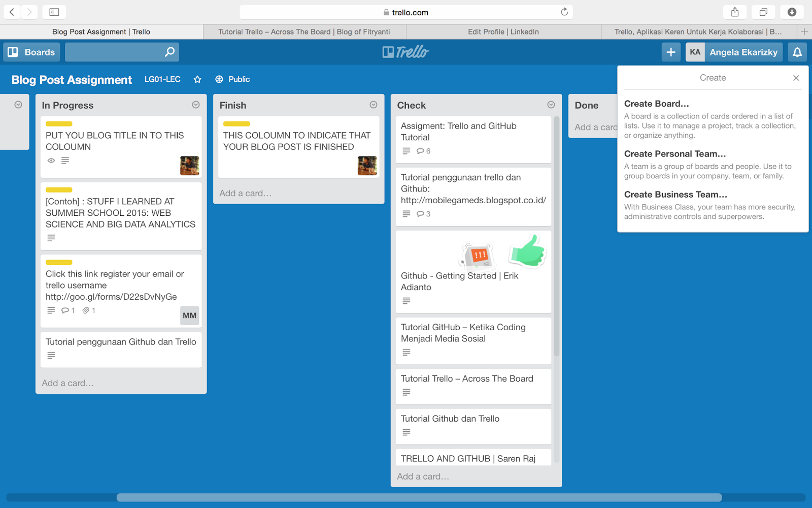This screenshot has height=508, width=812.
Task: Choose Create Personal Team option
Action: coord(675,154)
